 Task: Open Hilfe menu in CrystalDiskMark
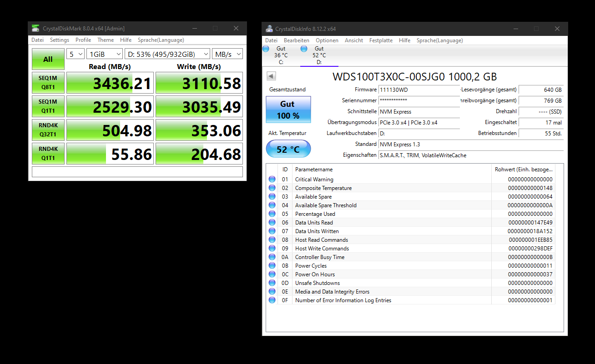tap(126, 40)
